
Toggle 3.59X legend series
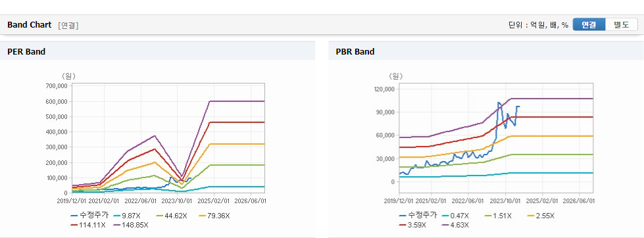tap(413, 225)
